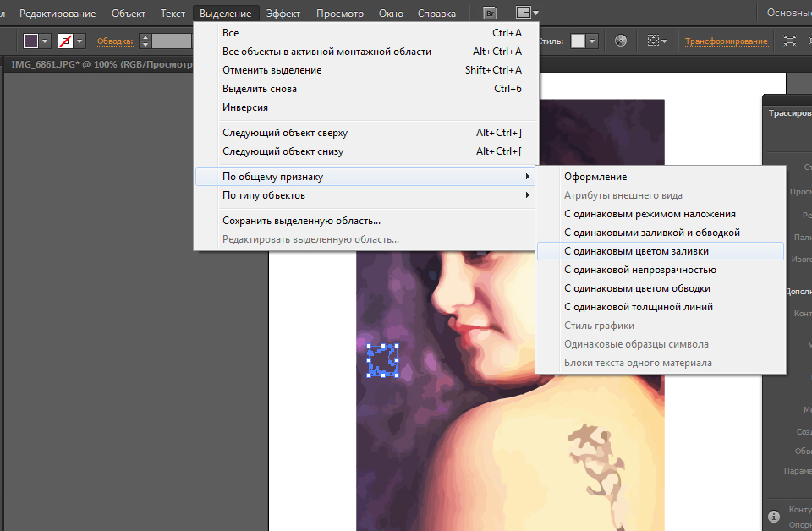This screenshot has width=812, height=531.
Task: Open the Основные workspace switcher
Action: click(789, 13)
